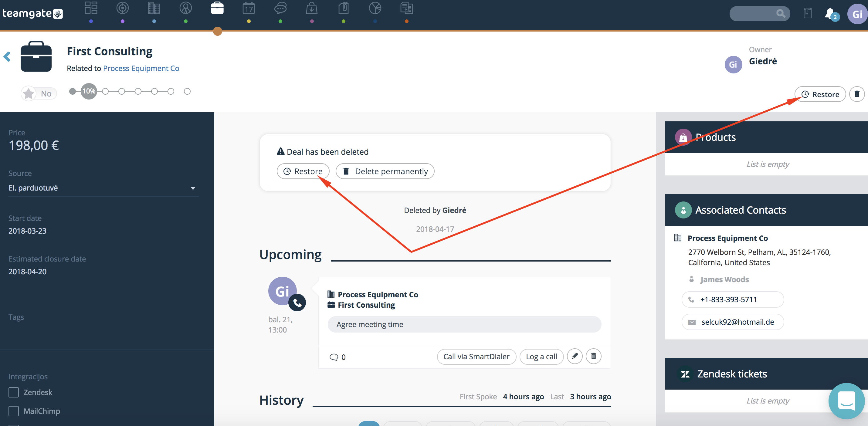Click owner name Giedrė

tap(763, 61)
